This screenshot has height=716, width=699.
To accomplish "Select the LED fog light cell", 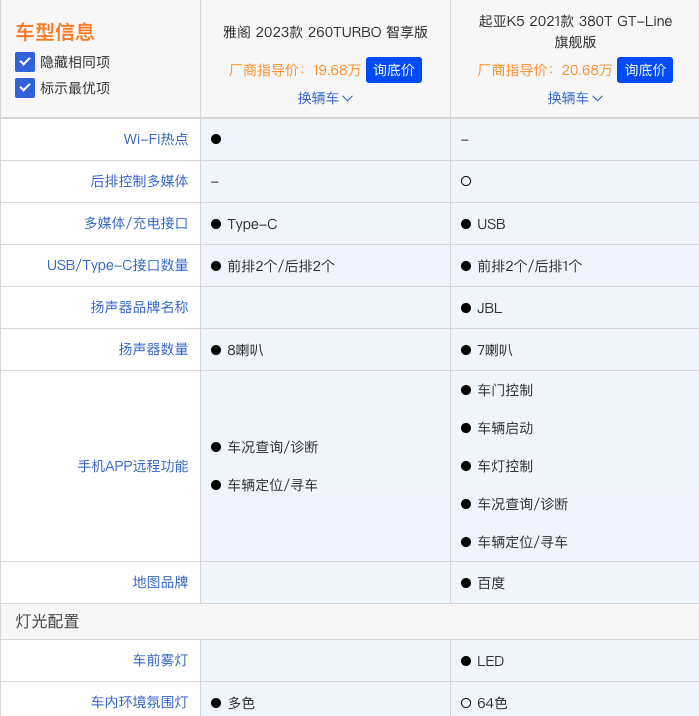I will point(490,661).
